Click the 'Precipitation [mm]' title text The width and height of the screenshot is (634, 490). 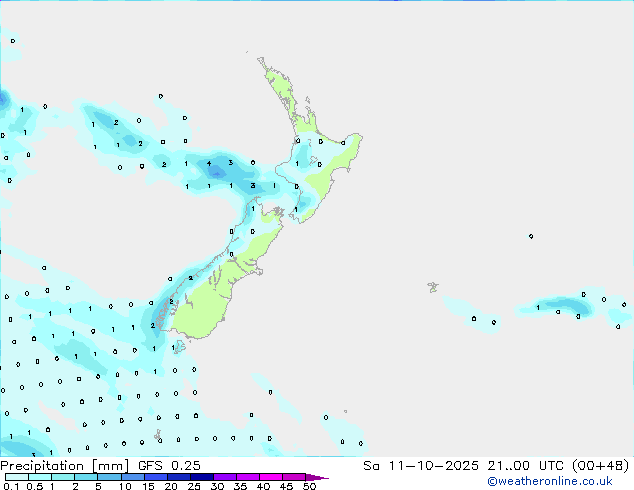pos(65,466)
